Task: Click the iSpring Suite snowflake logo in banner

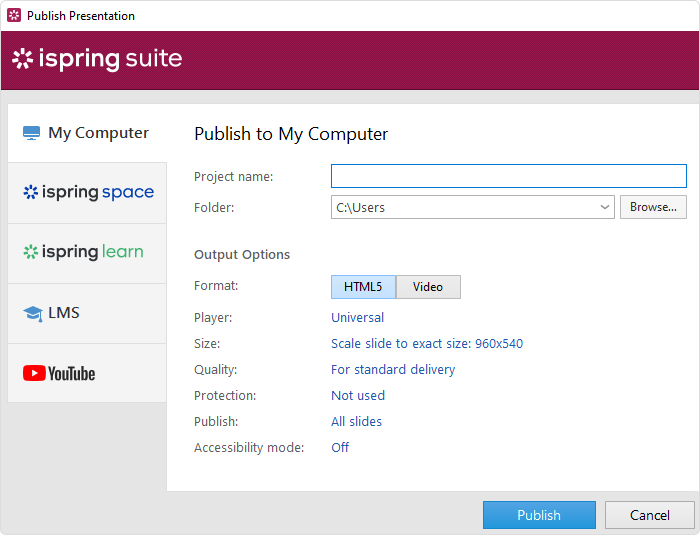Action: 22,59
